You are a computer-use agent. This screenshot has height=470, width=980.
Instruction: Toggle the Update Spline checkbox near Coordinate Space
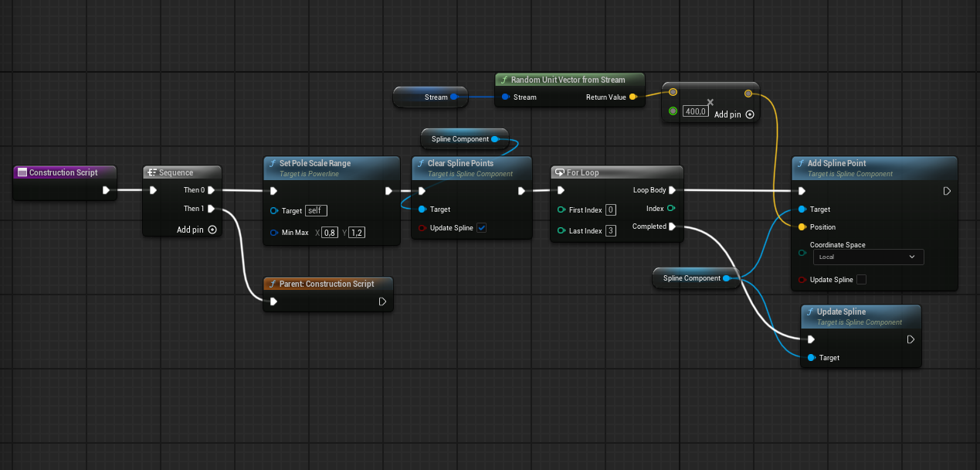860,279
